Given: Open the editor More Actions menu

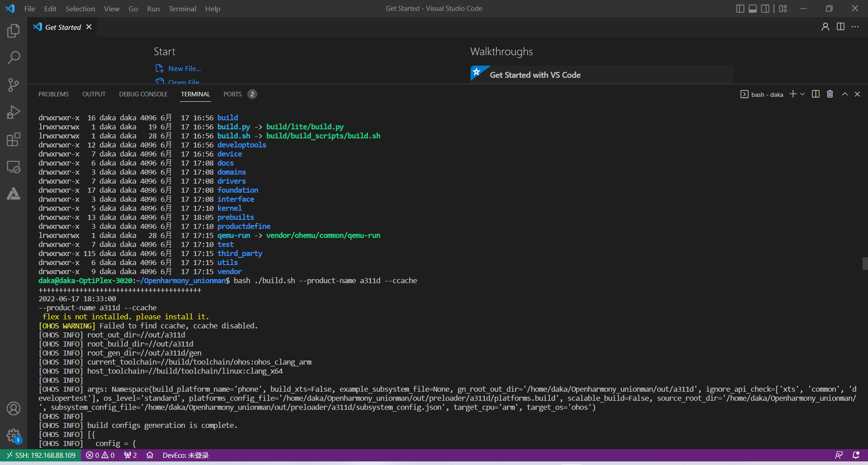Looking at the screenshot, I should click(x=855, y=27).
